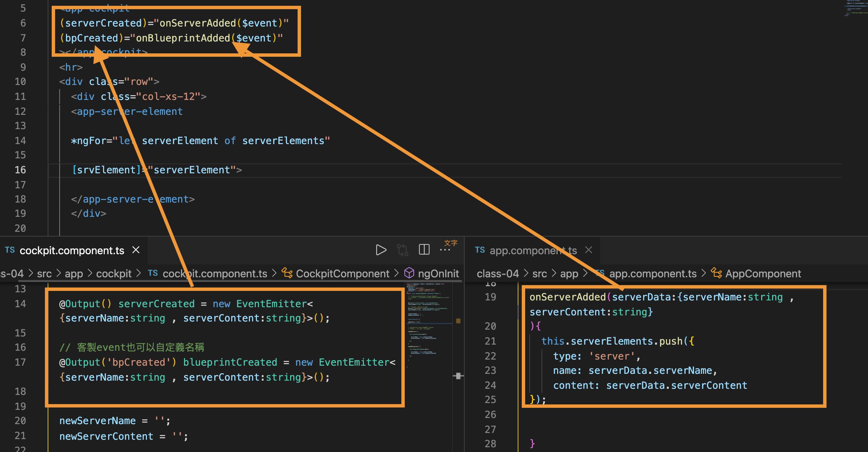This screenshot has height=452, width=868.
Task: Click 'newServerName' variable on line 20
Action: click(98, 421)
